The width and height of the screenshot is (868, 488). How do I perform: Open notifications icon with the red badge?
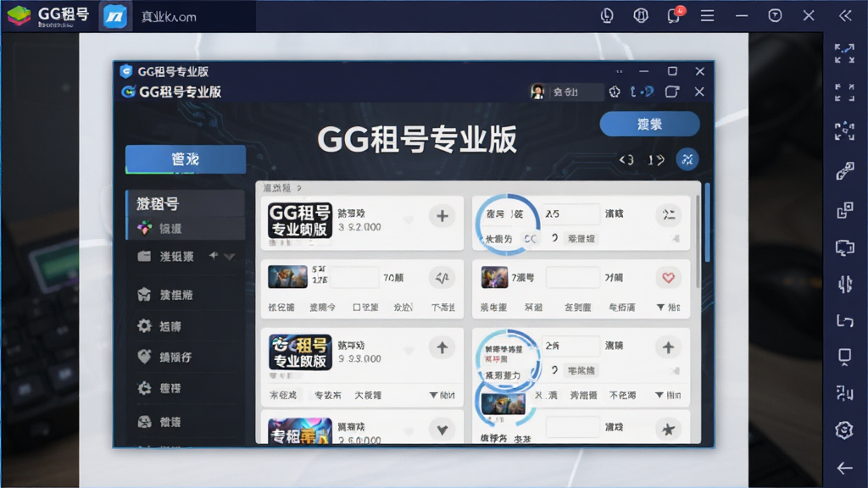click(x=674, y=15)
